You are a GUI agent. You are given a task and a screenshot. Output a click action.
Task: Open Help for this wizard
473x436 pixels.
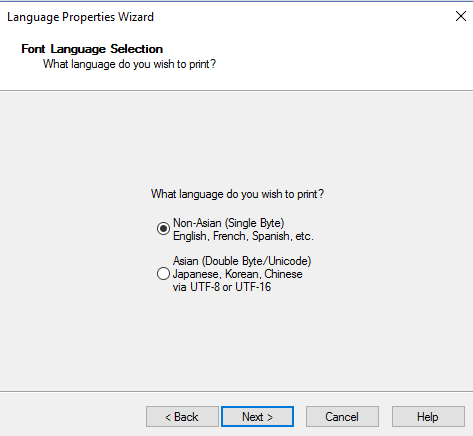pos(428,417)
